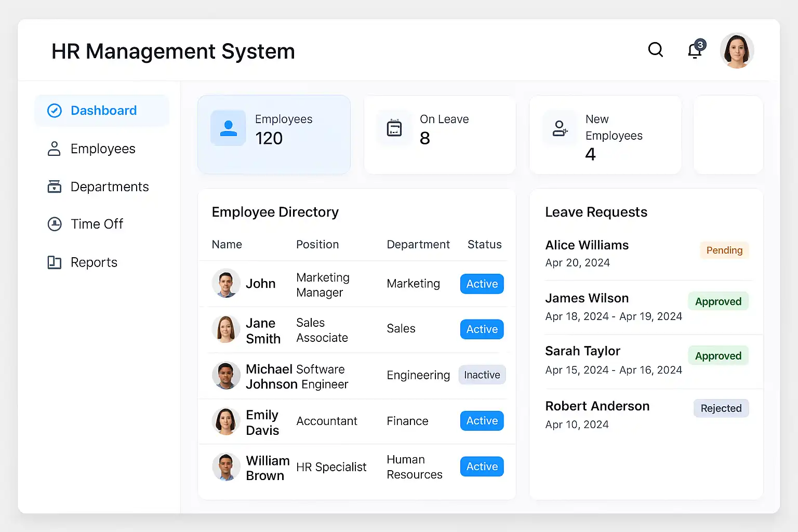Click the Status column header
The image size is (798, 532).
[484, 245]
